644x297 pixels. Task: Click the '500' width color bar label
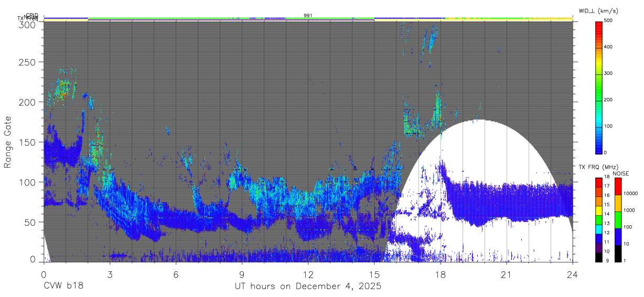pos(609,21)
